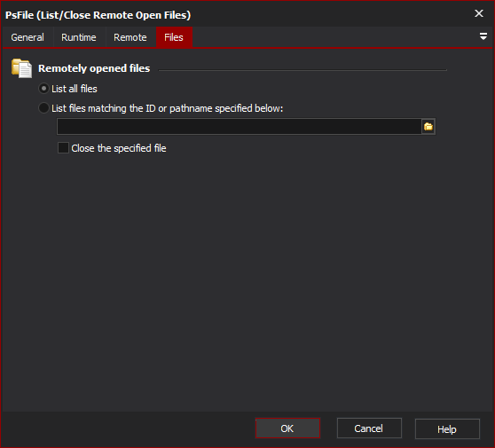Click the folder browse icon beside pathname field
This screenshot has height=448, width=495.
[x=428, y=127]
